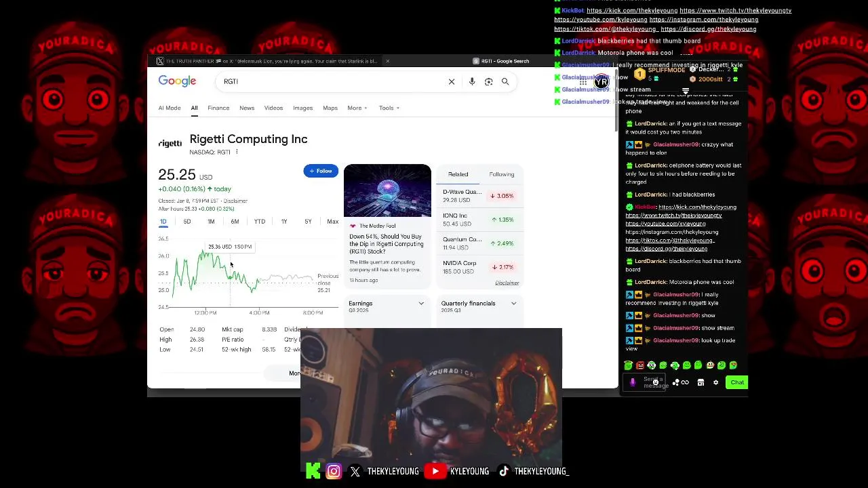Switch to Finance search tab
Image resolution: width=868 pixels, height=488 pixels.
coord(218,108)
